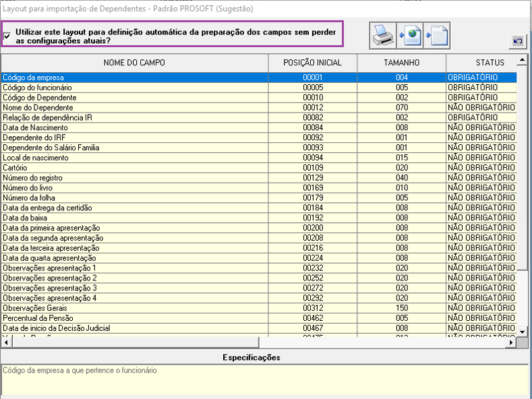Click initial position cell '00012'
Image resolution: width=532 pixels, height=399 pixels.
(x=312, y=108)
